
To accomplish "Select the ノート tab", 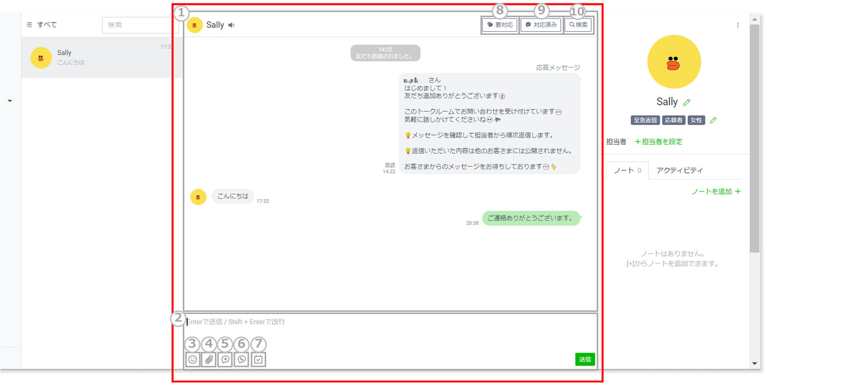I will point(627,170).
